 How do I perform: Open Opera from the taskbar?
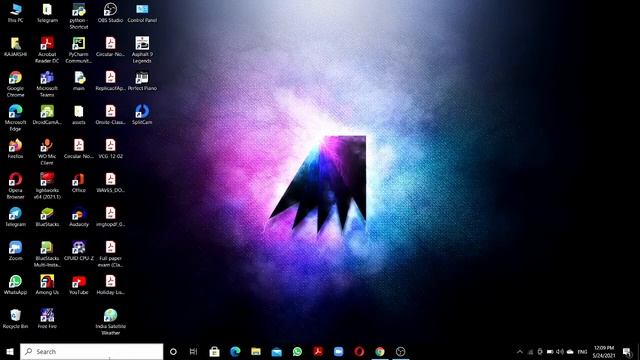click(359, 351)
